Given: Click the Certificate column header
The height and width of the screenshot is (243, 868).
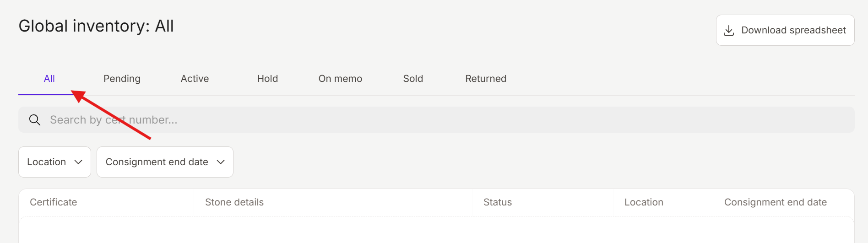Looking at the screenshot, I should pyautogui.click(x=54, y=202).
